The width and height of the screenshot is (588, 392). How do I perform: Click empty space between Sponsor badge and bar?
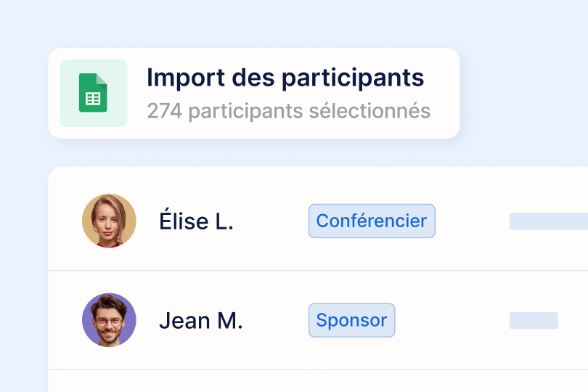[452, 320]
